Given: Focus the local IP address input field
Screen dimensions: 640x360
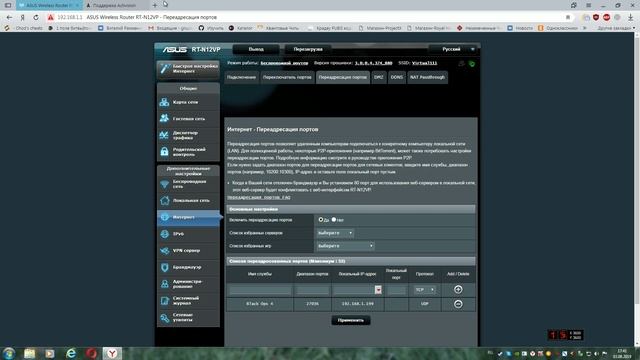Looking at the screenshot, I should pos(354,290).
